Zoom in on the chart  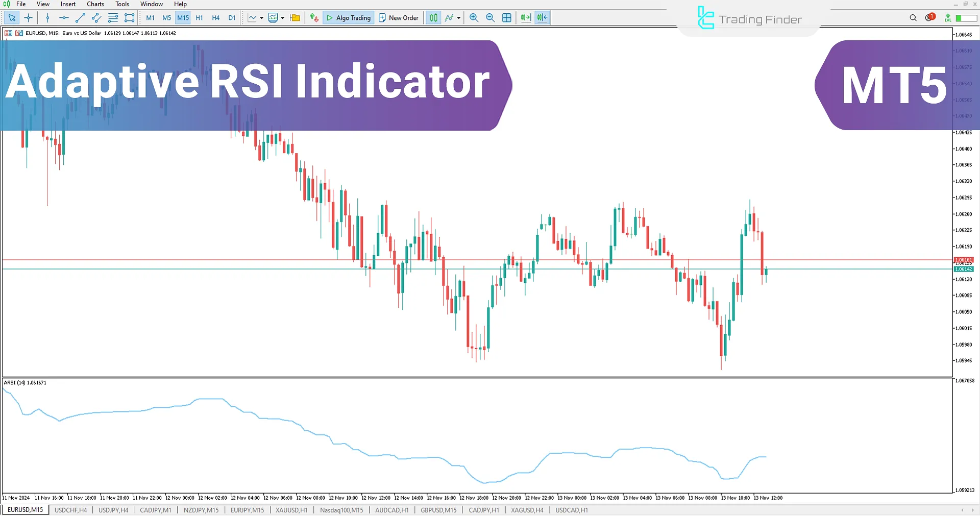point(474,18)
